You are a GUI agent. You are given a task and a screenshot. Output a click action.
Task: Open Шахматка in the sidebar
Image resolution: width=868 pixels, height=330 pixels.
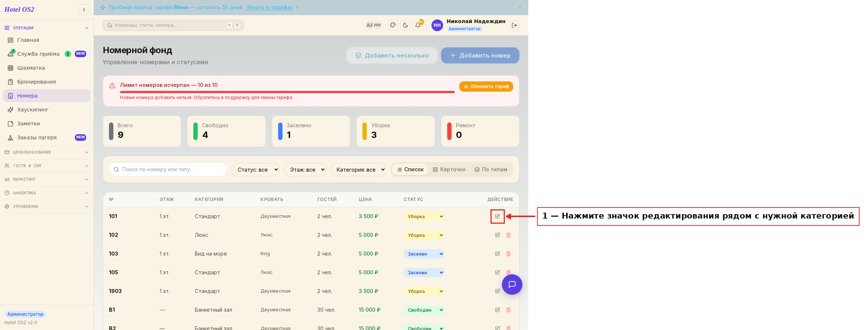47,68
